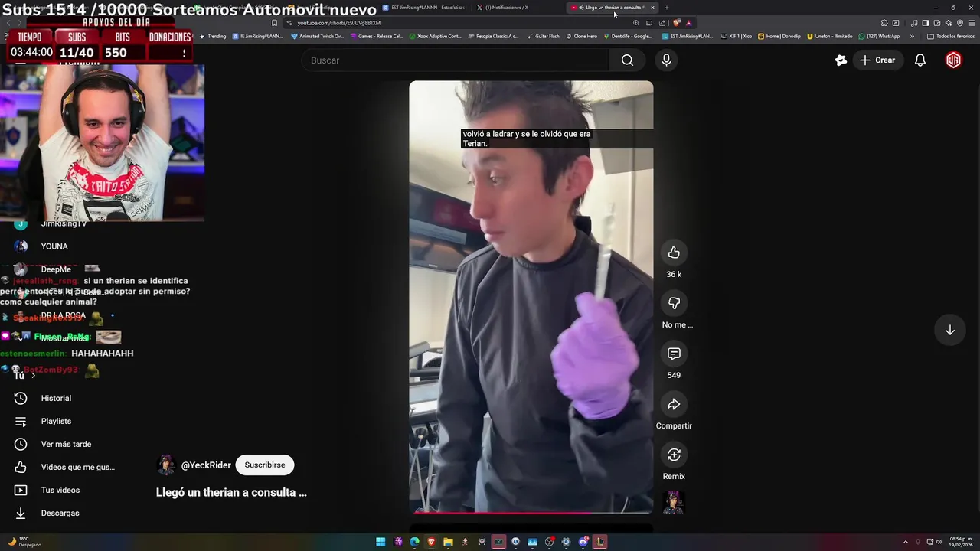Click the zoom magnifier in address bar

pyautogui.click(x=635, y=23)
